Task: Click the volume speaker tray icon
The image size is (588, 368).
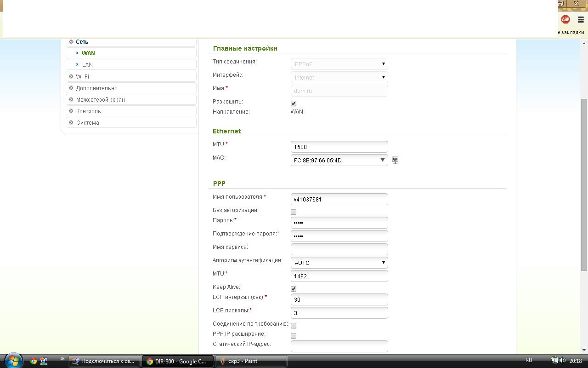Action: point(563,361)
